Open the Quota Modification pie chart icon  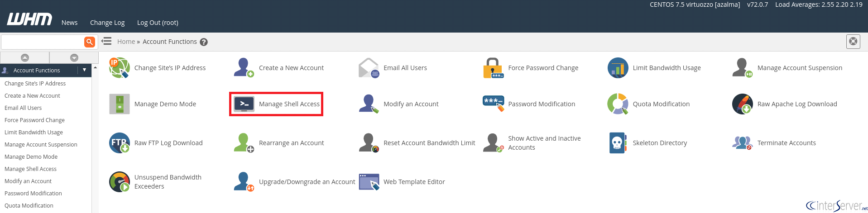coord(618,104)
